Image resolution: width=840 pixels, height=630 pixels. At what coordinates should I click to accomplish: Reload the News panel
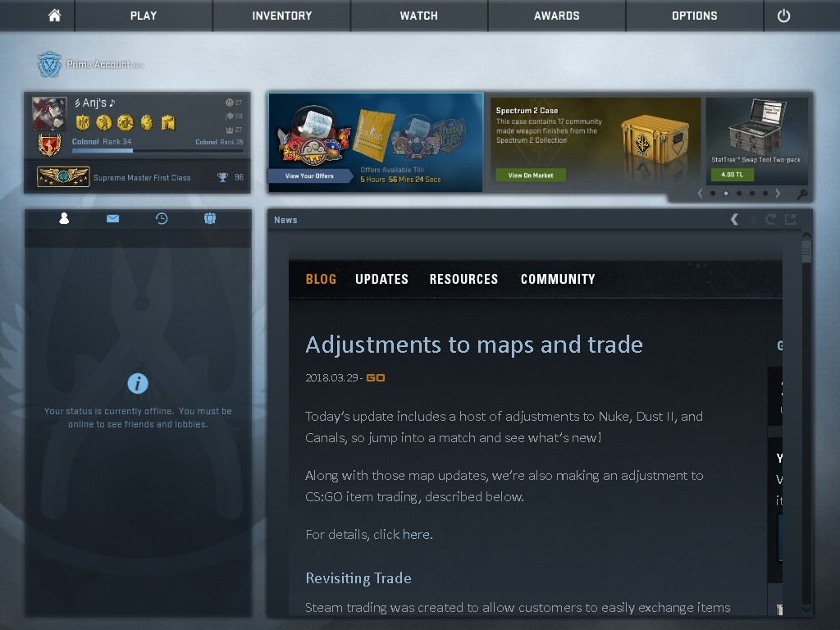click(x=770, y=219)
